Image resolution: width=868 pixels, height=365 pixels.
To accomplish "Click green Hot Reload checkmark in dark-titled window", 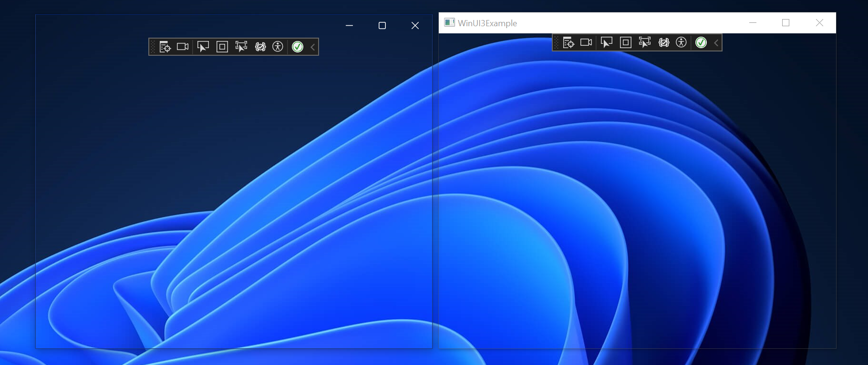I will pyautogui.click(x=298, y=47).
